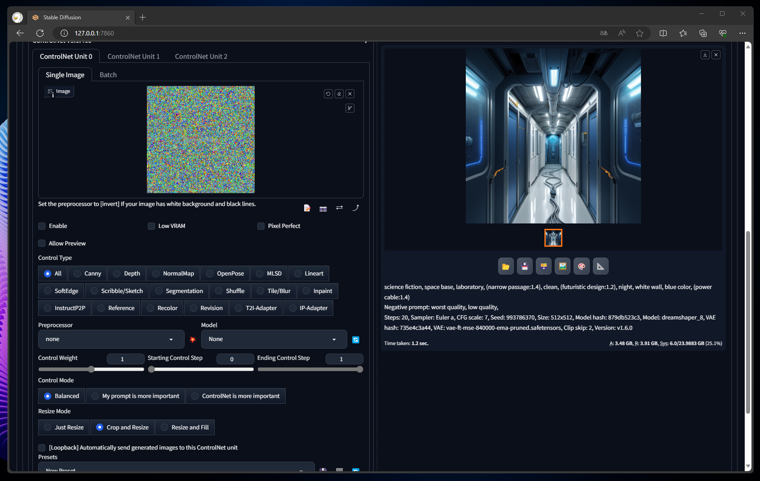Image resolution: width=760 pixels, height=481 pixels.
Task: Open the ControlNet Model dropdown
Action: [274, 339]
